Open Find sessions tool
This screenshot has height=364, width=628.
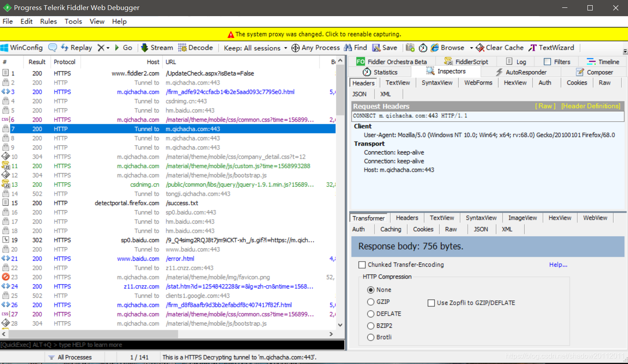click(355, 48)
